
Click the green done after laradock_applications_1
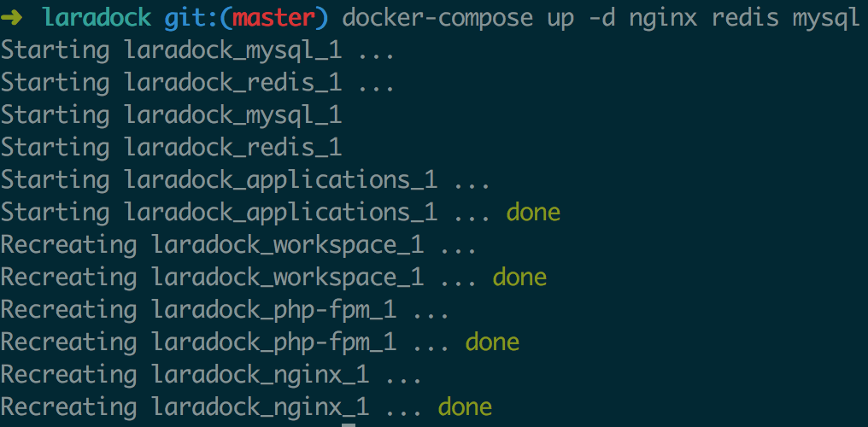point(533,213)
